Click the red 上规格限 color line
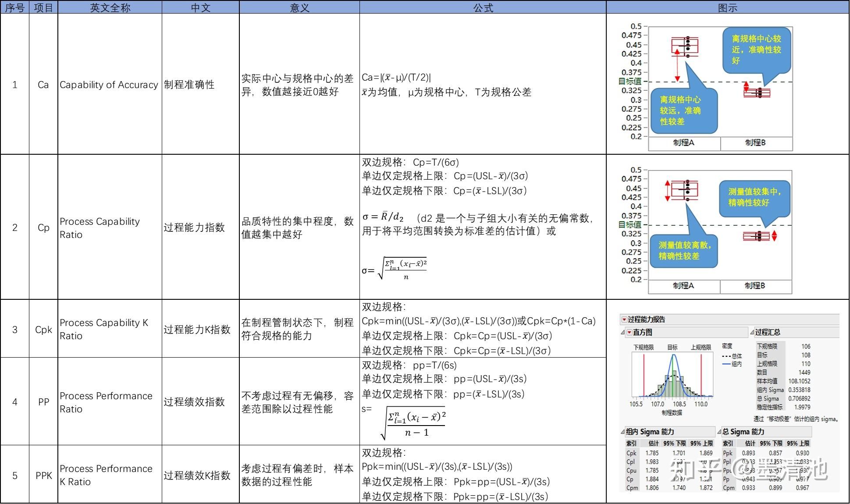 (x=701, y=375)
